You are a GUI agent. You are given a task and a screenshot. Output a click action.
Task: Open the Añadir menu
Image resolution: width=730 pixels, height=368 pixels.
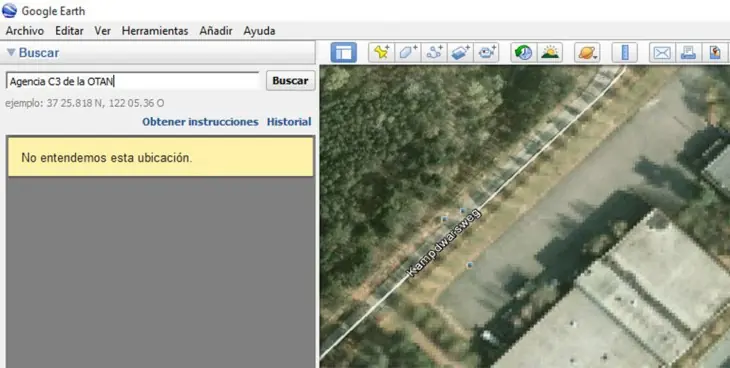click(216, 31)
